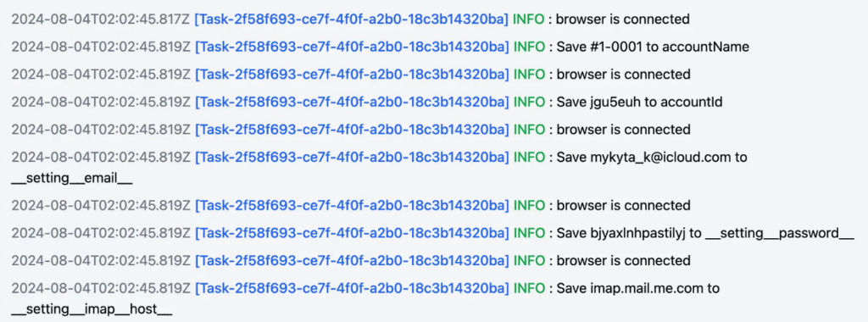Click the imap.mail.me.com host text
The height and width of the screenshot is (322, 868).
click(x=646, y=288)
